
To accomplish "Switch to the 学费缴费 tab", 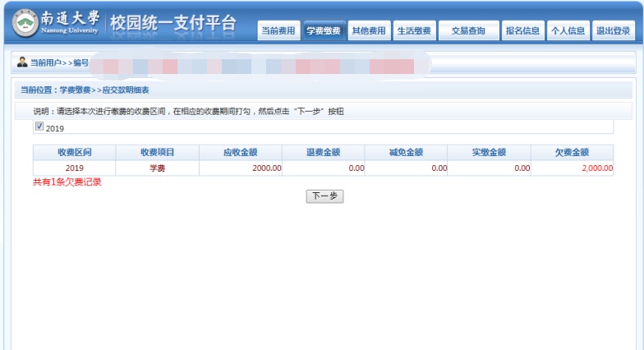I will [323, 31].
